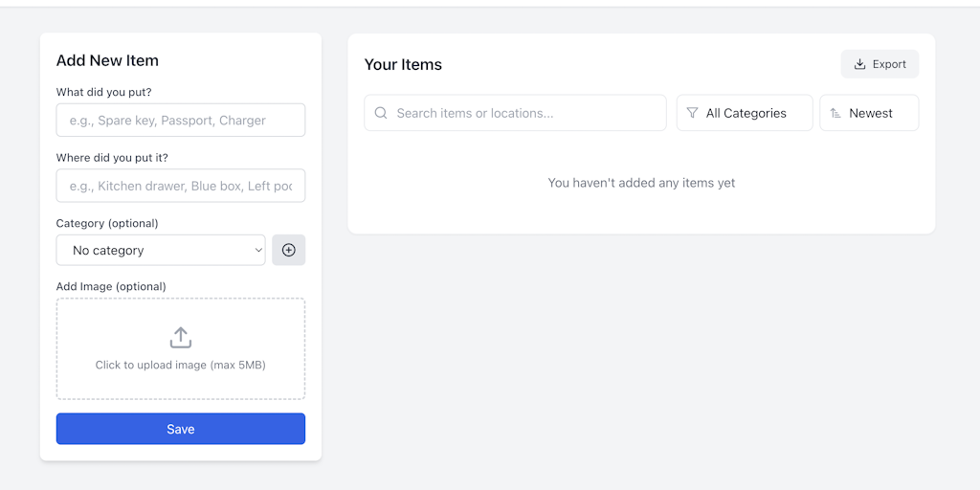Image resolution: width=980 pixels, height=490 pixels.
Task: Click the Category (optional) label
Action: click(107, 223)
